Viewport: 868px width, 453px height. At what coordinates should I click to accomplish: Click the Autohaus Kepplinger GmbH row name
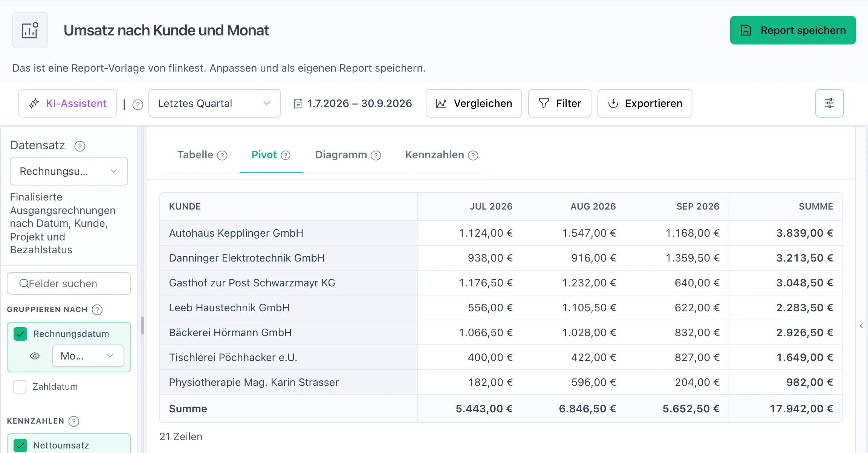pyautogui.click(x=236, y=233)
